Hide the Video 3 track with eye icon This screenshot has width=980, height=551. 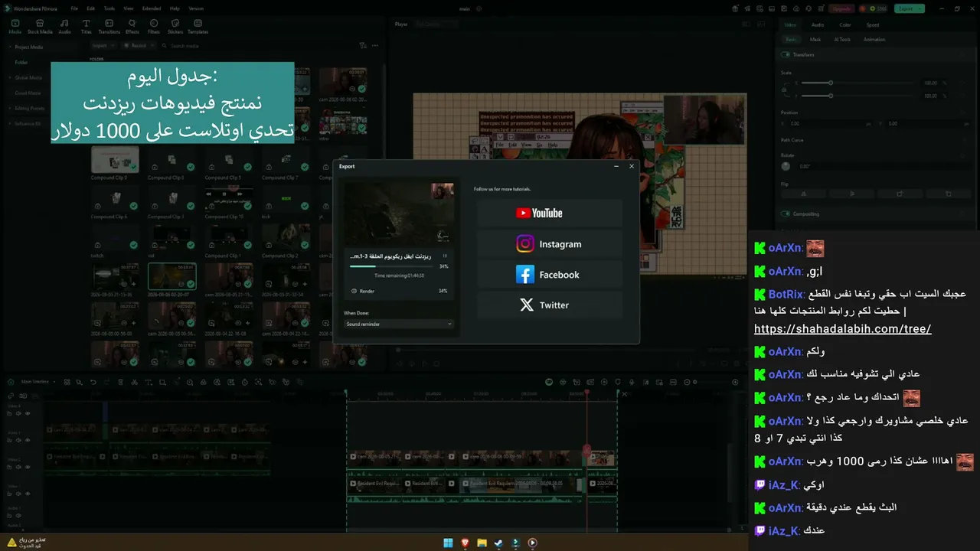click(x=28, y=439)
